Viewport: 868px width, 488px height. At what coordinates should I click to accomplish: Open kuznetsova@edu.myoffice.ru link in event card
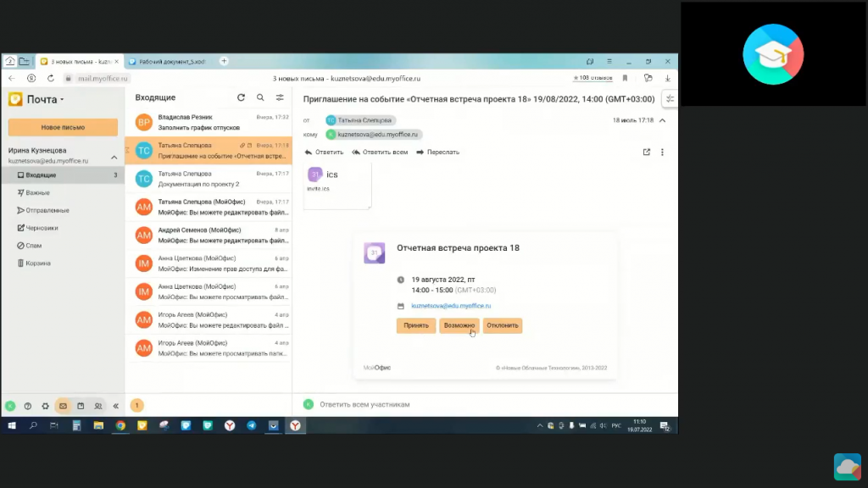pyautogui.click(x=451, y=305)
